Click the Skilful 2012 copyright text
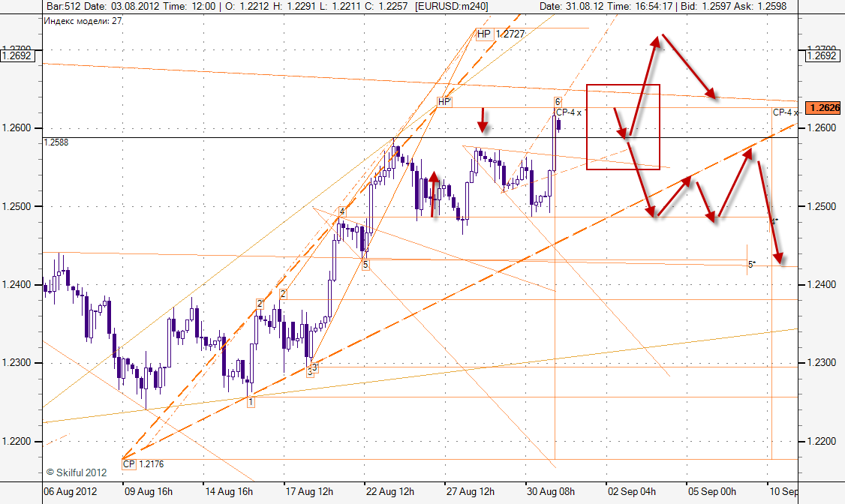845x504 pixels. point(76,472)
